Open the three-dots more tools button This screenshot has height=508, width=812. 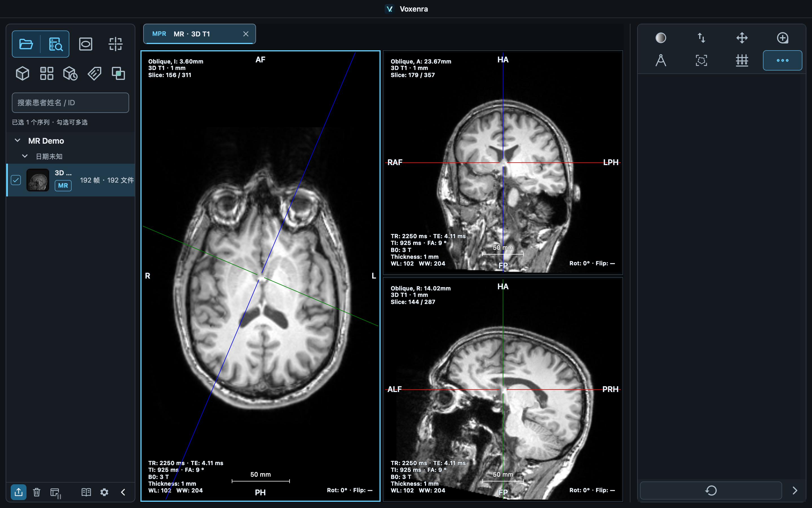[782, 60]
